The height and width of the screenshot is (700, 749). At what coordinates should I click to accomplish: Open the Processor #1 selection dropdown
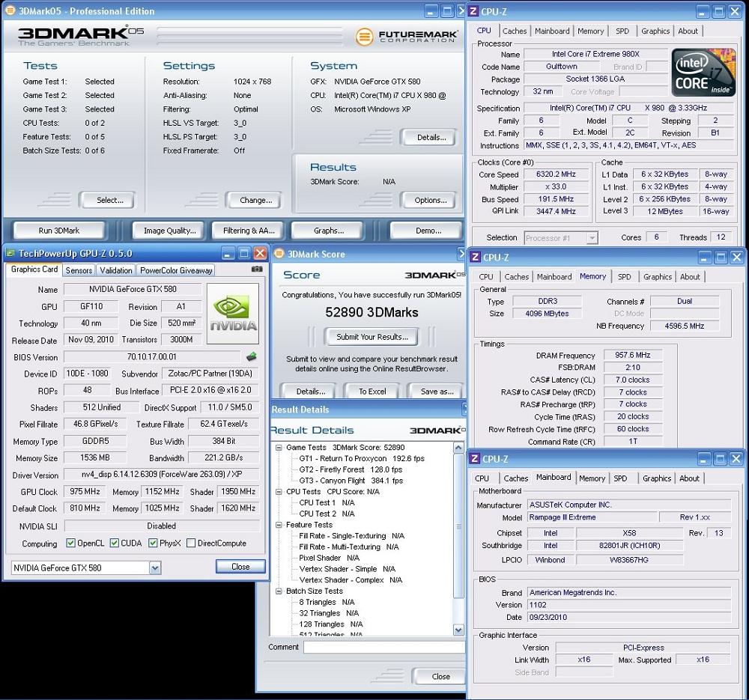click(x=592, y=238)
